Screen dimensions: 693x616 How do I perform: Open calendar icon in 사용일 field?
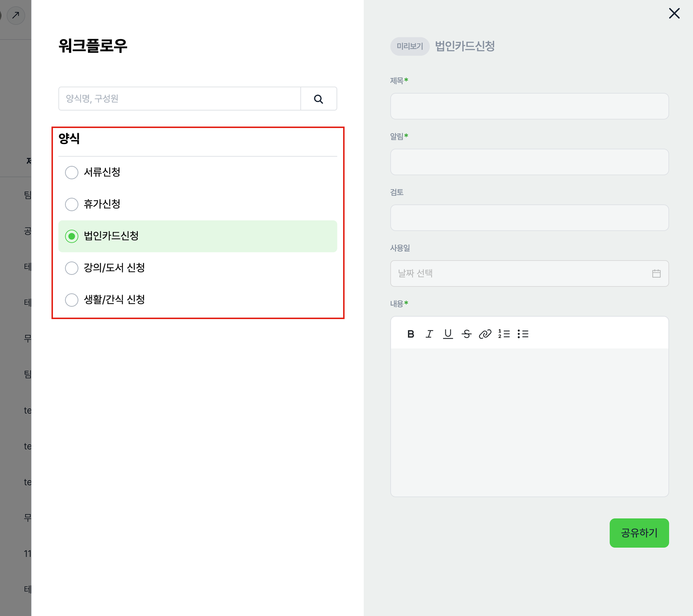point(656,273)
